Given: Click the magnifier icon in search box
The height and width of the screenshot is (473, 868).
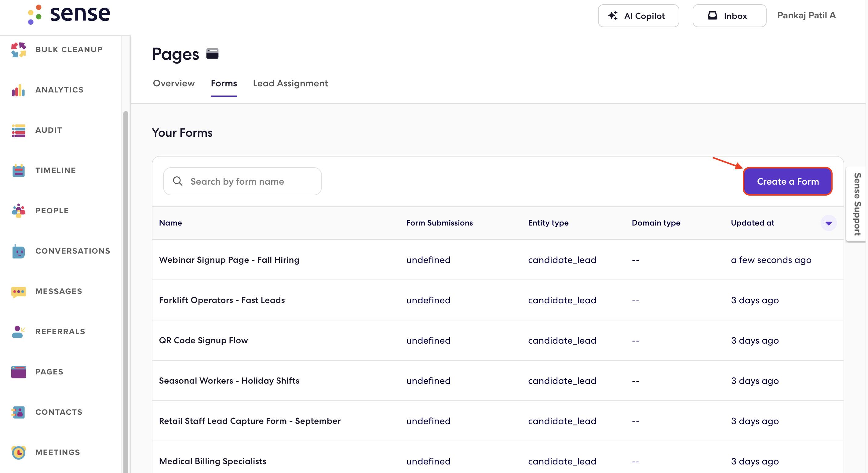Looking at the screenshot, I should [177, 181].
